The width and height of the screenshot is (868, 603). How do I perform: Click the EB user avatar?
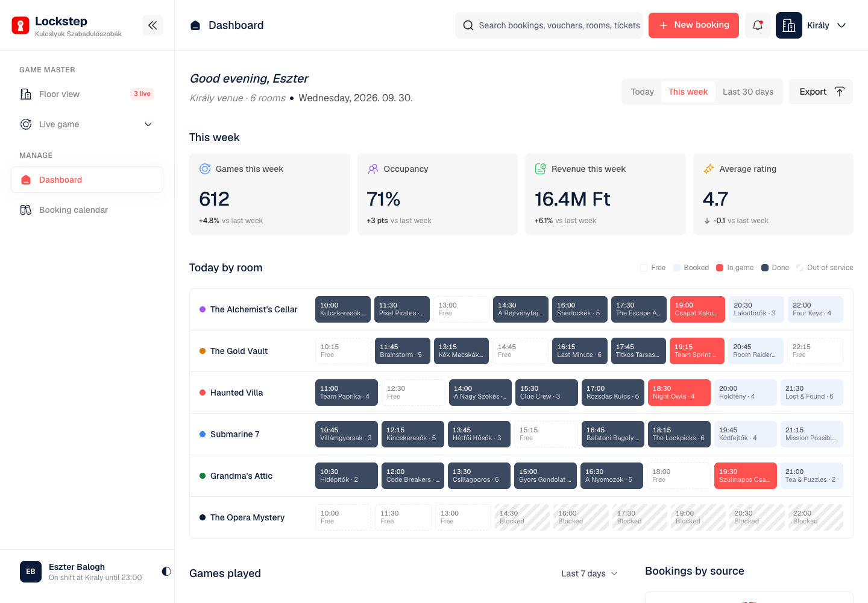pyautogui.click(x=31, y=572)
